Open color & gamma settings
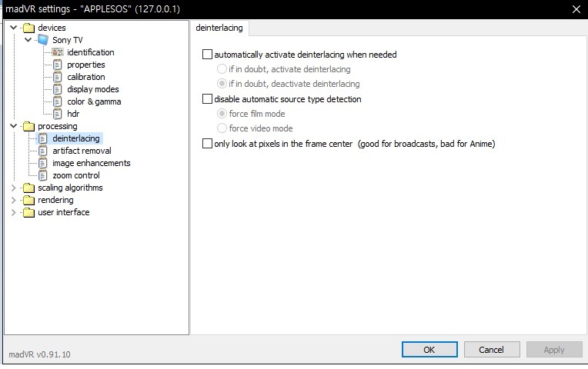 pyautogui.click(x=94, y=101)
